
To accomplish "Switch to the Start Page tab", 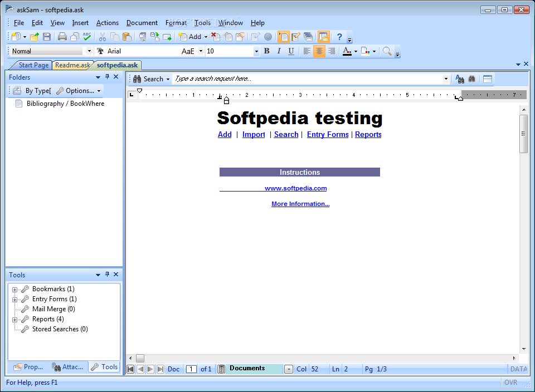I will click(x=33, y=65).
